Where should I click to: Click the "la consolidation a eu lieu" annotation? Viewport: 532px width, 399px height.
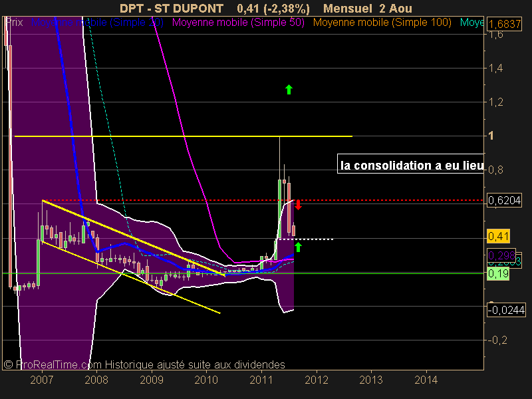tap(410, 164)
